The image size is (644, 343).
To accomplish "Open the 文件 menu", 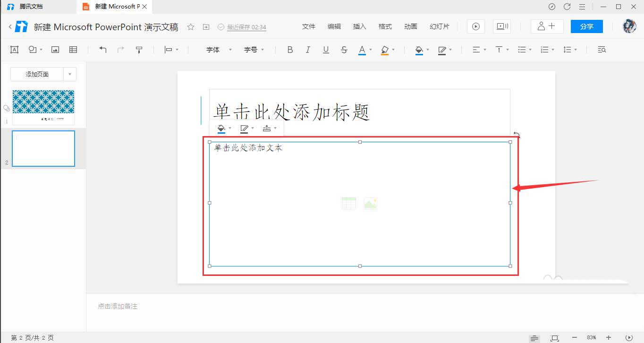I will (309, 26).
